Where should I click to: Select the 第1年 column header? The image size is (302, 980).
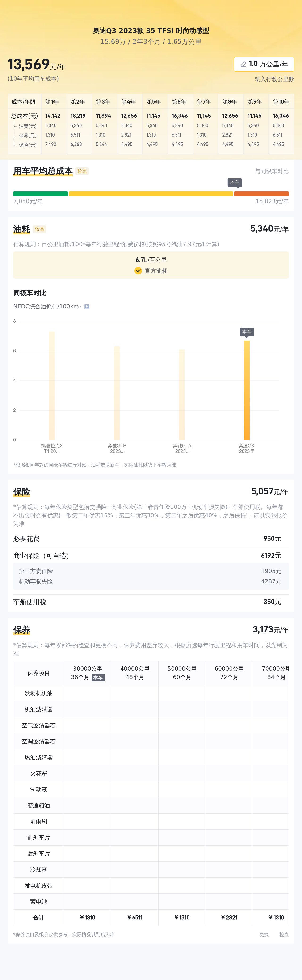coord(52,102)
